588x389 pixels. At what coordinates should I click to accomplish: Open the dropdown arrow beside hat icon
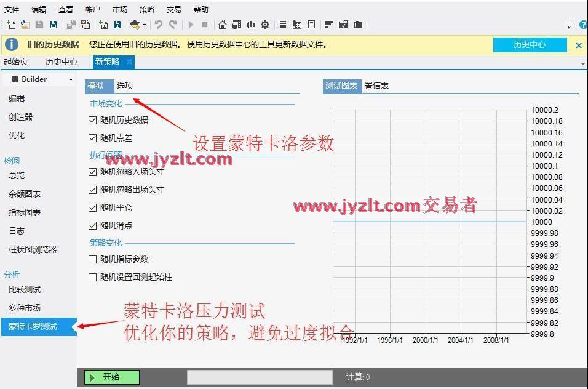145,25
